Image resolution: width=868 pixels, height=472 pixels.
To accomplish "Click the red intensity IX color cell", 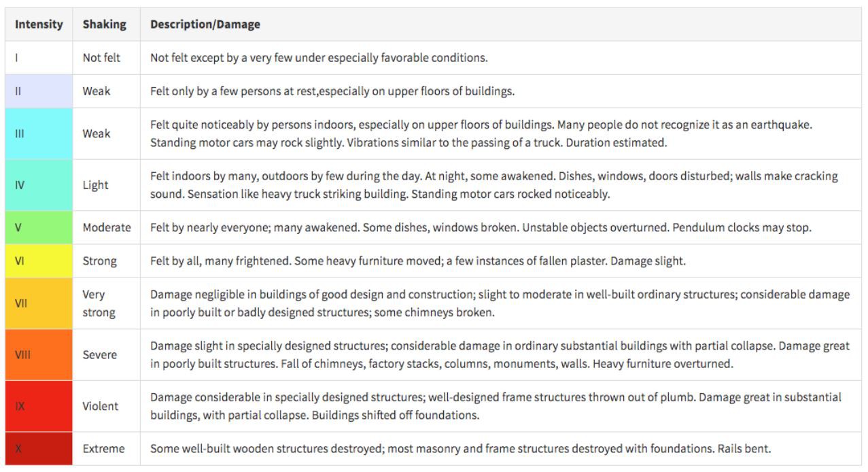I will 39,406.
